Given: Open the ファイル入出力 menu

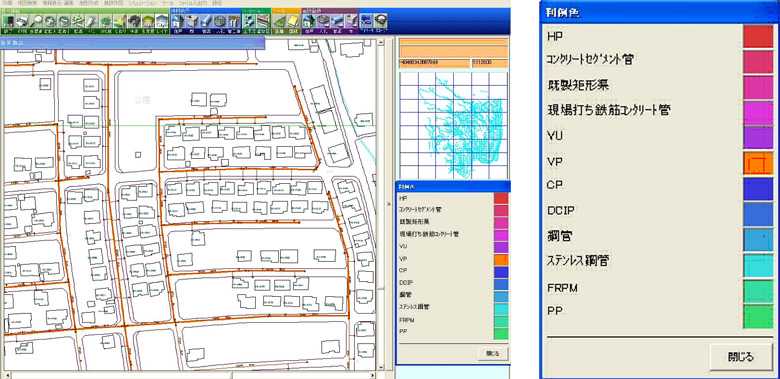Looking at the screenshot, I should point(193,3).
